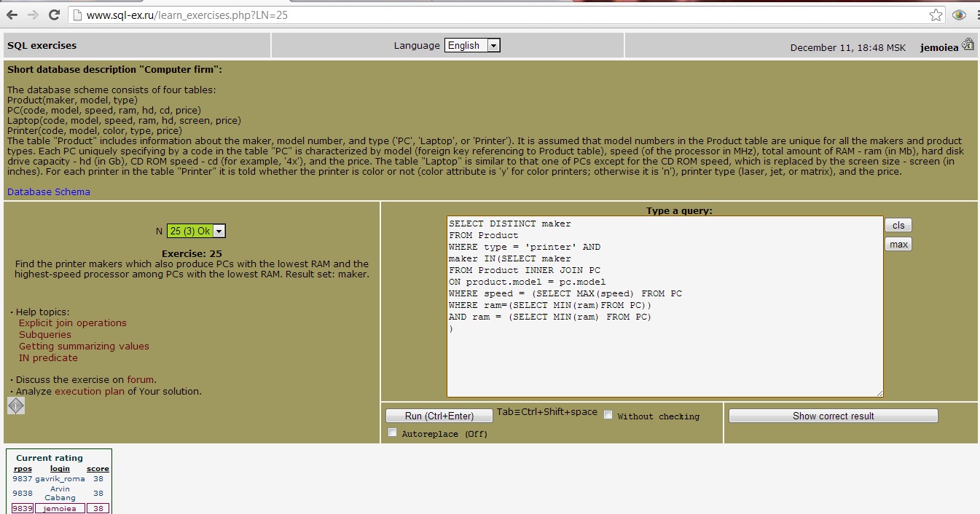Image resolution: width=980 pixels, height=514 pixels.
Task: Click the forward navigation arrow
Action: point(33,14)
